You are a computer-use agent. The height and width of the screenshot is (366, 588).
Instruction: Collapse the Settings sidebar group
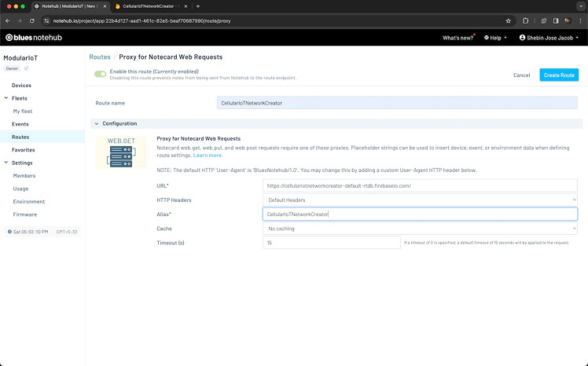pyautogui.click(x=6, y=163)
